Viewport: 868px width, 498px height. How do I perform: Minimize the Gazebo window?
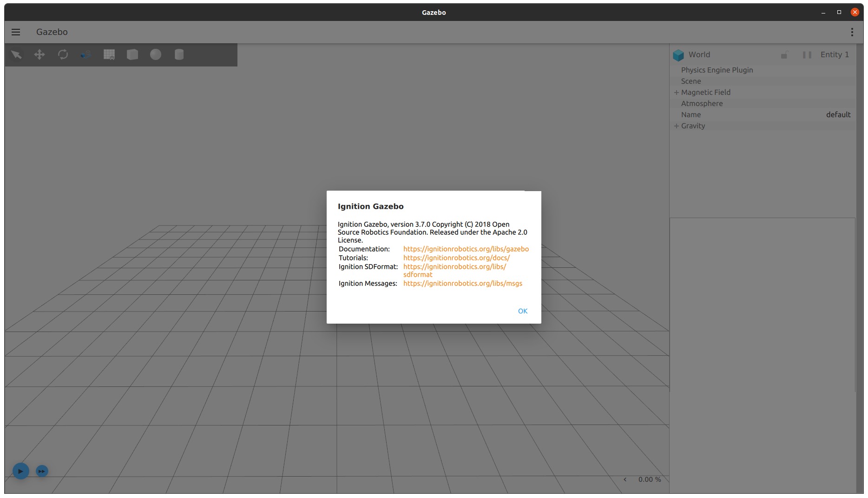coord(823,13)
